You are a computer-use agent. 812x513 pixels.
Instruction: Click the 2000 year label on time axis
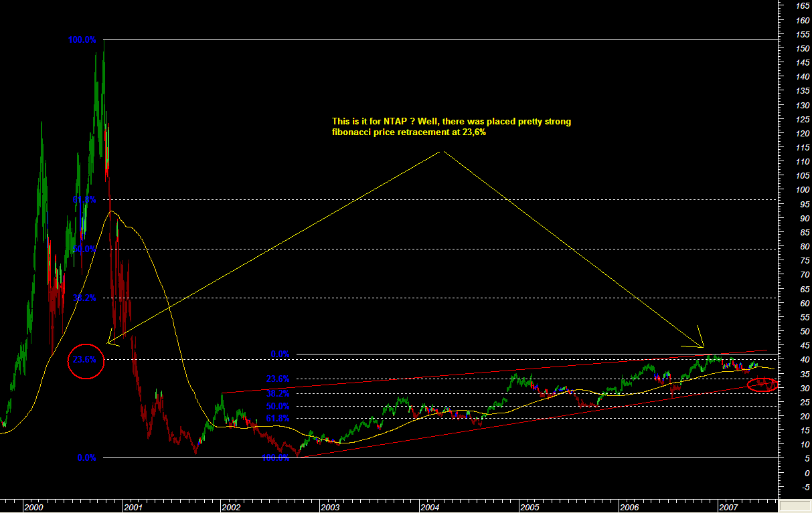coord(34,508)
